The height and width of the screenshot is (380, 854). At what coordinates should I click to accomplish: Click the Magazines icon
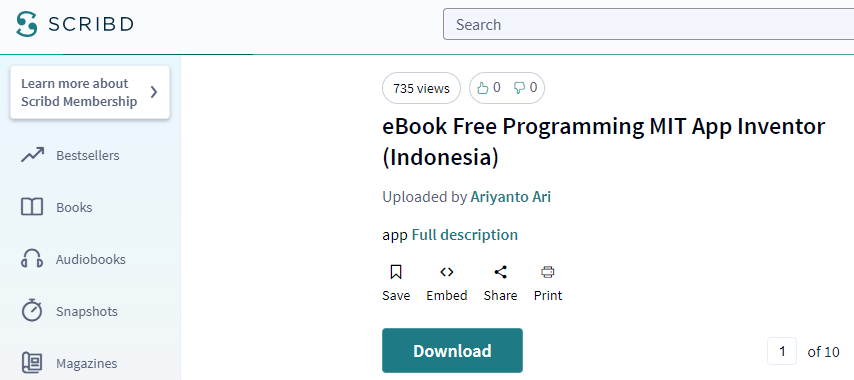[32, 363]
